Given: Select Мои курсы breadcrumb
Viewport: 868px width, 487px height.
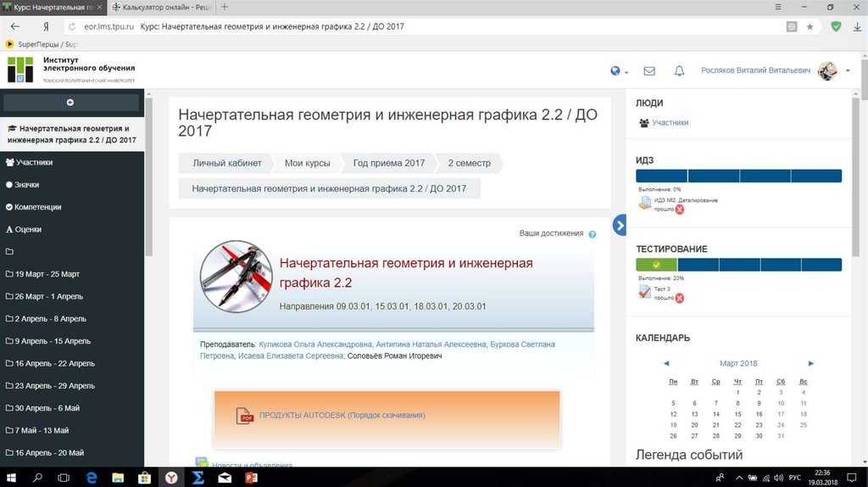Looking at the screenshot, I should pos(306,163).
